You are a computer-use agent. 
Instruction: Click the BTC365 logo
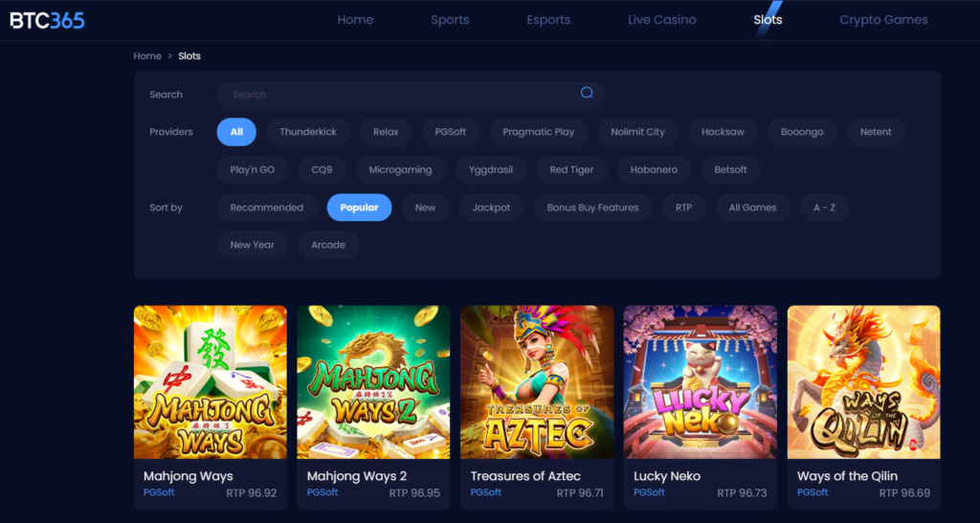(48, 21)
